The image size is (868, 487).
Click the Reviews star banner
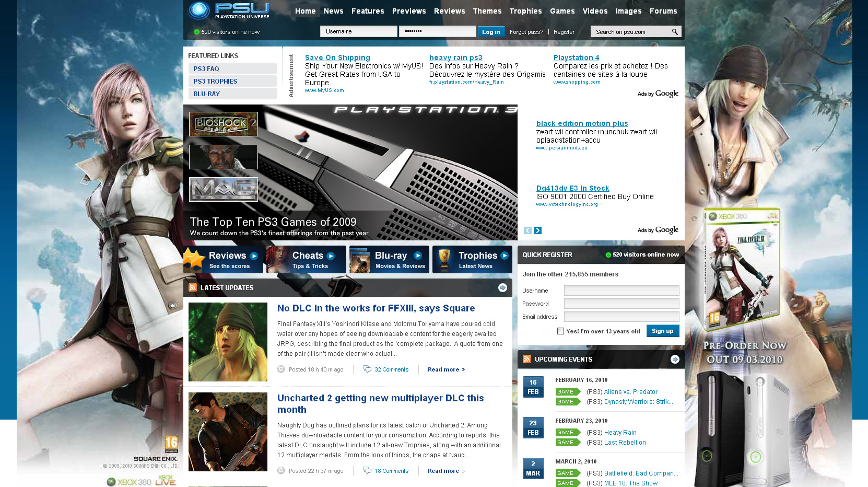click(x=224, y=260)
